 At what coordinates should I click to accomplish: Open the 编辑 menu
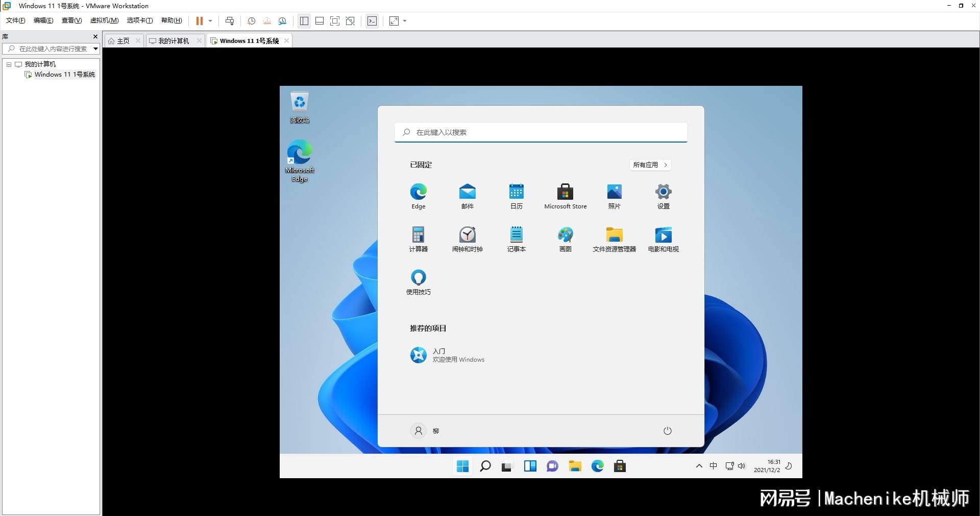pyautogui.click(x=43, y=20)
